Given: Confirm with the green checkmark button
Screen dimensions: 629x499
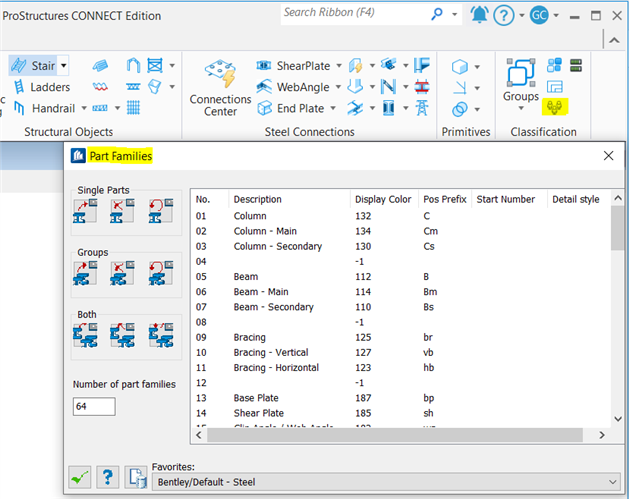Looking at the screenshot, I should [x=79, y=477].
